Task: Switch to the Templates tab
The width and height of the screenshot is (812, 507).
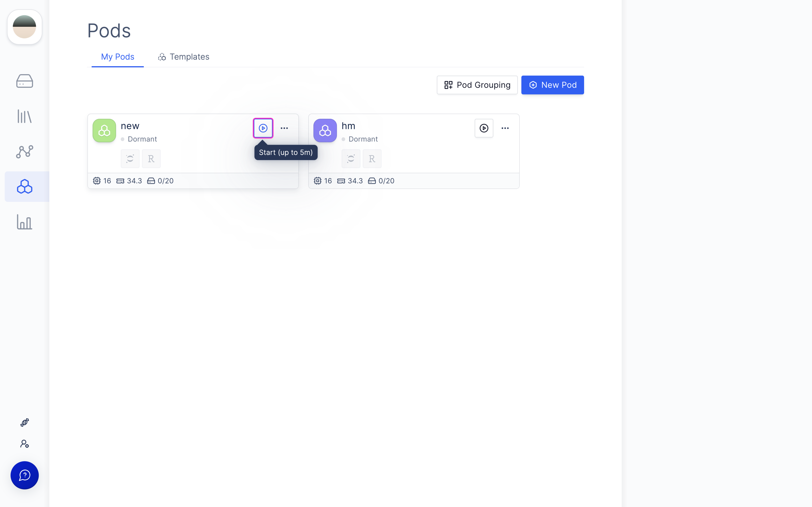Action: click(x=184, y=57)
